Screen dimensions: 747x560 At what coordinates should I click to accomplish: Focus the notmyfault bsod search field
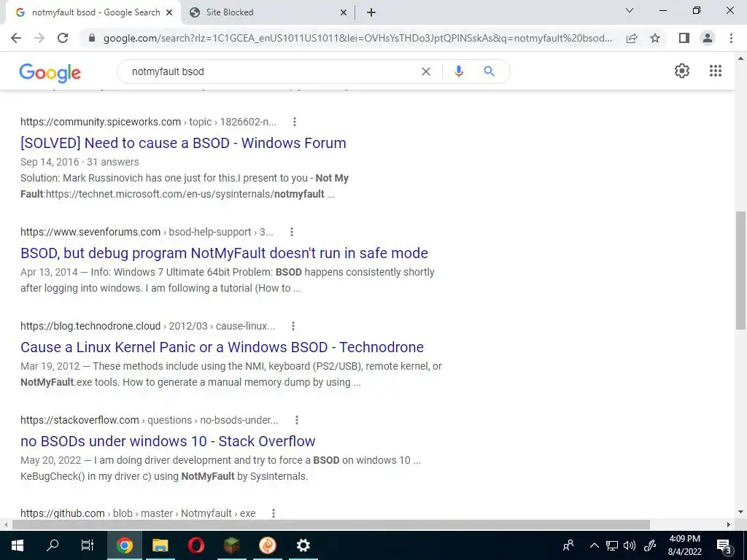pos(271,71)
